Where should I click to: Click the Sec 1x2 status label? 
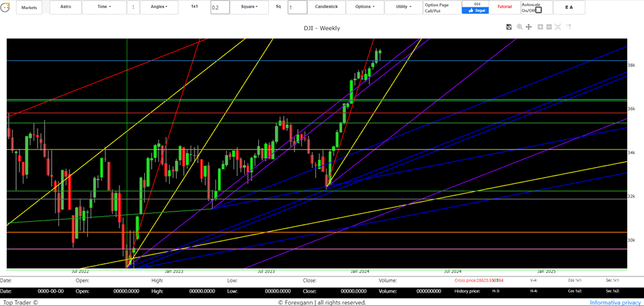[x=612, y=291]
